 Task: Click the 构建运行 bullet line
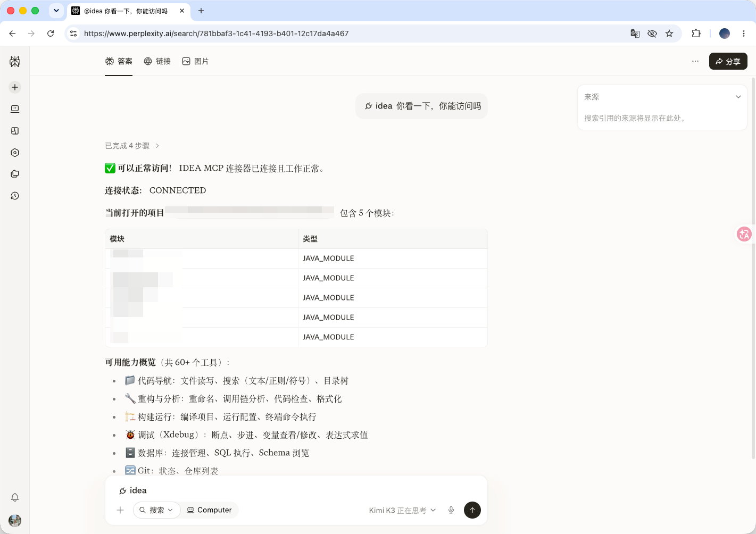(x=221, y=417)
